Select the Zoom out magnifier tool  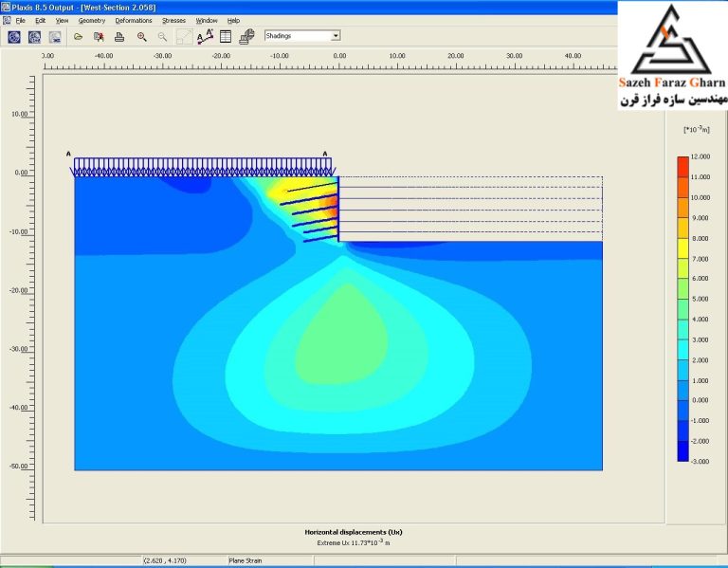click(162, 37)
